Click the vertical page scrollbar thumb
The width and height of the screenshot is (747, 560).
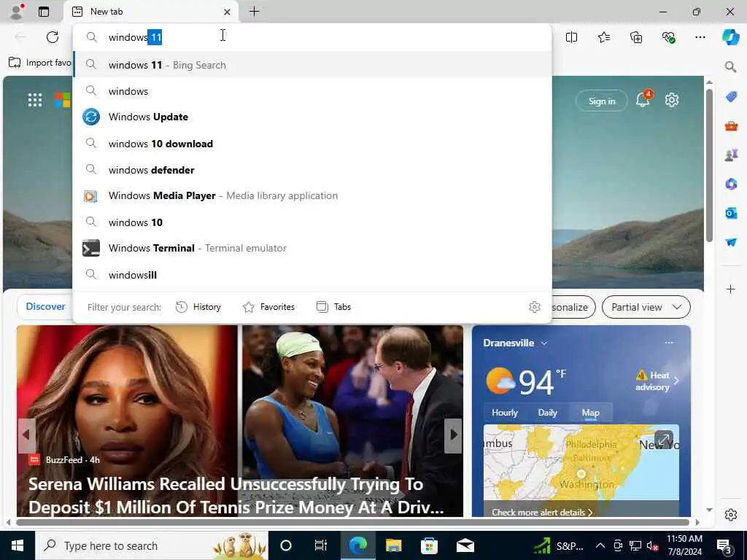[709, 166]
